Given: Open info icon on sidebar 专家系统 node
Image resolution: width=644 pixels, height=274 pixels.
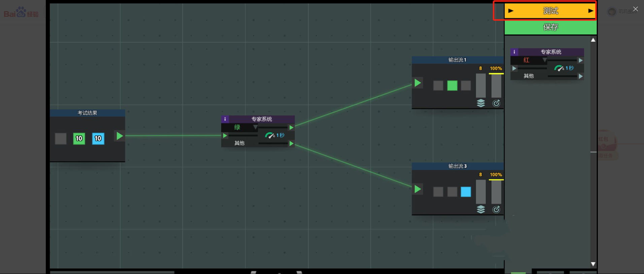Looking at the screenshot, I should (x=514, y=52).
